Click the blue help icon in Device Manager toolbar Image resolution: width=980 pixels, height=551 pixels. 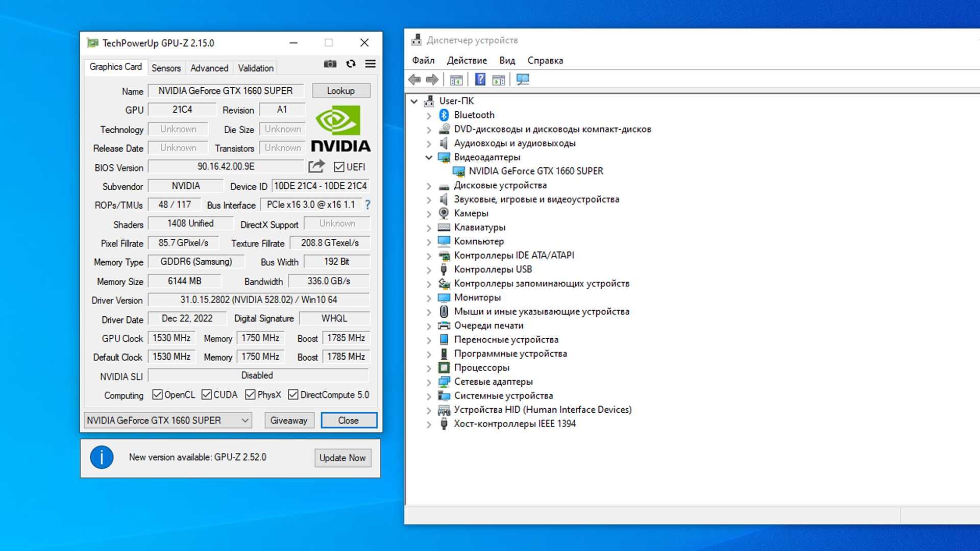(480, 80)
